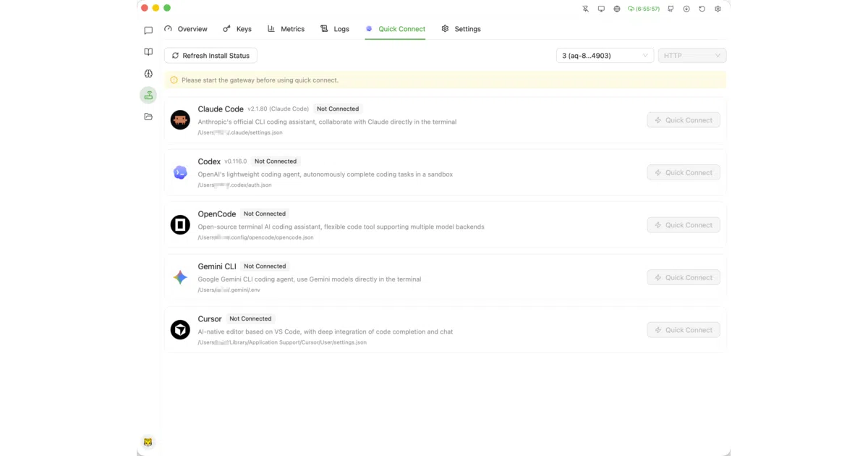Image resolution: width=868 pixels, height=456 pixels.
Task: Click the Codex app logo
Action: point(180,172)
